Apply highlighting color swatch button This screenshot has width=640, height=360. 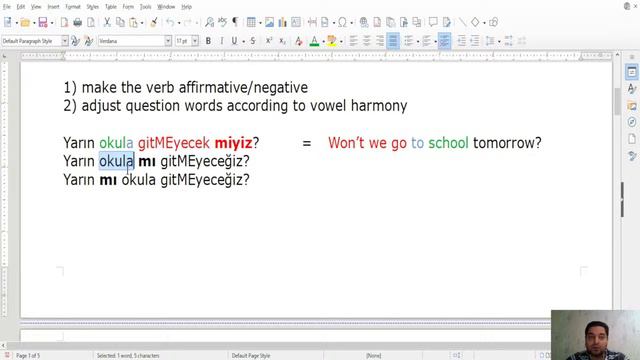tap(332, 41)
